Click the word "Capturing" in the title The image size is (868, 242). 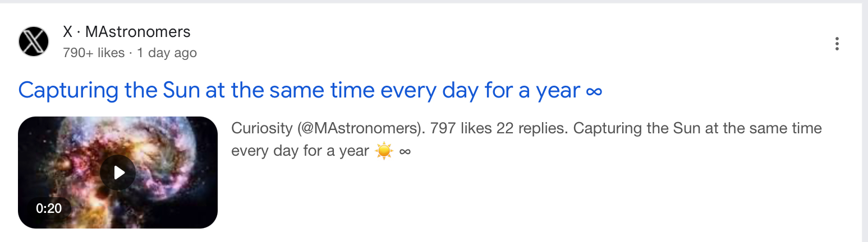[x=68, y=90]
